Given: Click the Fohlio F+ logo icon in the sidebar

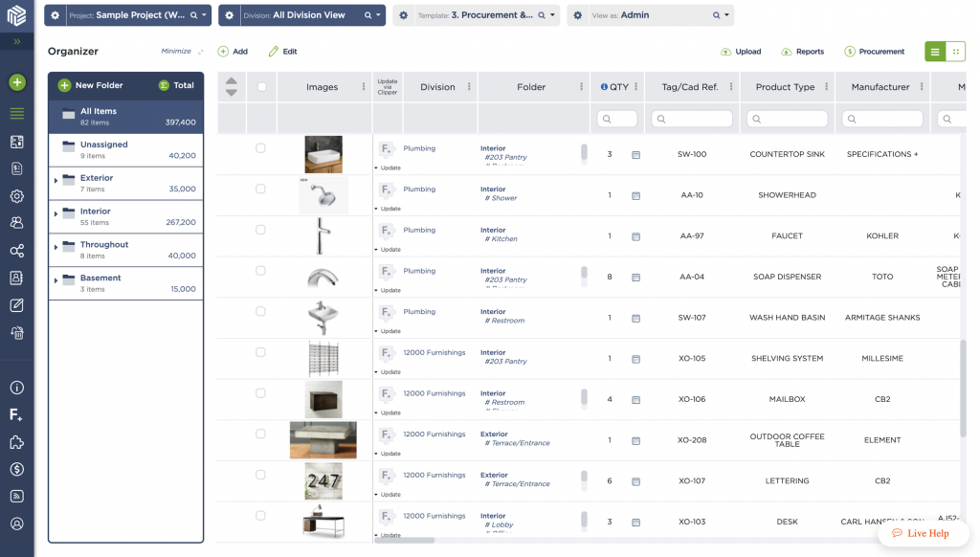Looking at the screenshot, I should [x=15, y=415].
